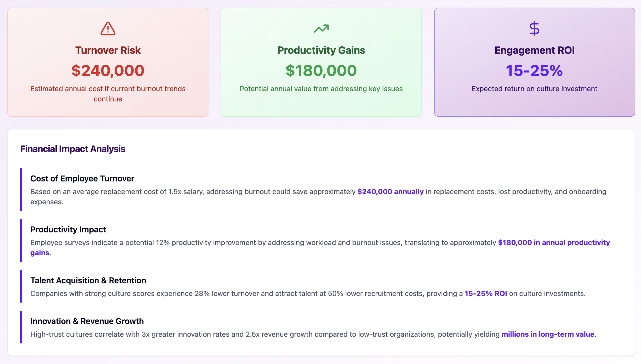The height and width of the screenshot is (364, 641).
Task: Select the Turnover Risk card heading
Action: coord(108,50)
